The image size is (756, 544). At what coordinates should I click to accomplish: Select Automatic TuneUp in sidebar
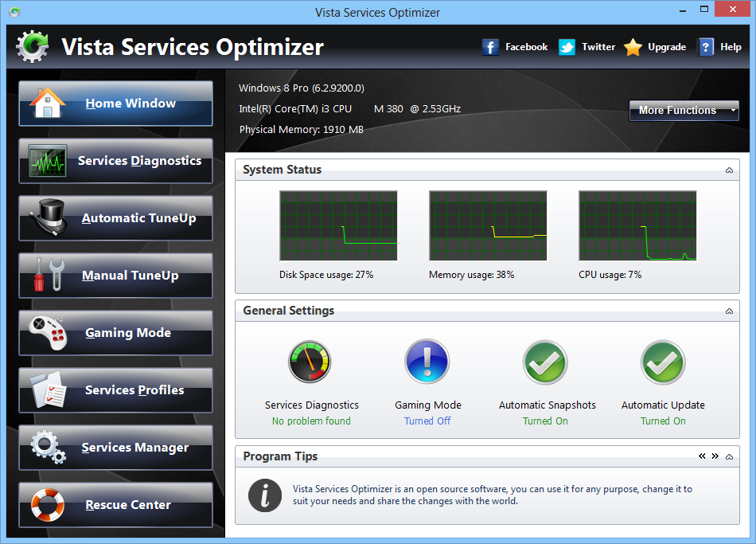click(115, 218)
